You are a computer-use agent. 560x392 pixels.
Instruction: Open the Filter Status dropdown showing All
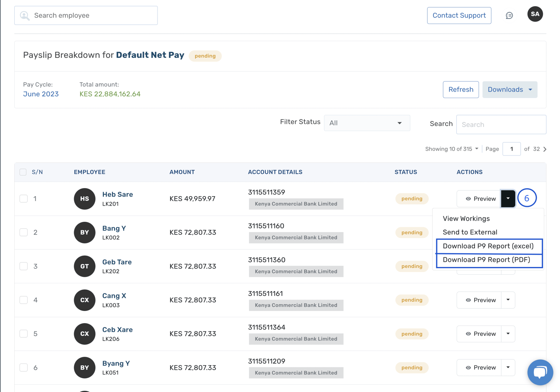366,123
